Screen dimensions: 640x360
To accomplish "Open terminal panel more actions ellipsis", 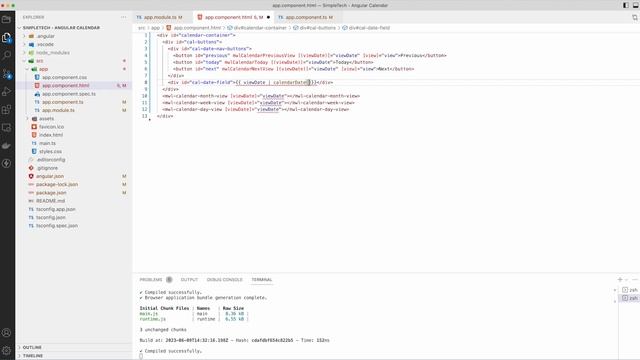I will (x=635, y=280).
